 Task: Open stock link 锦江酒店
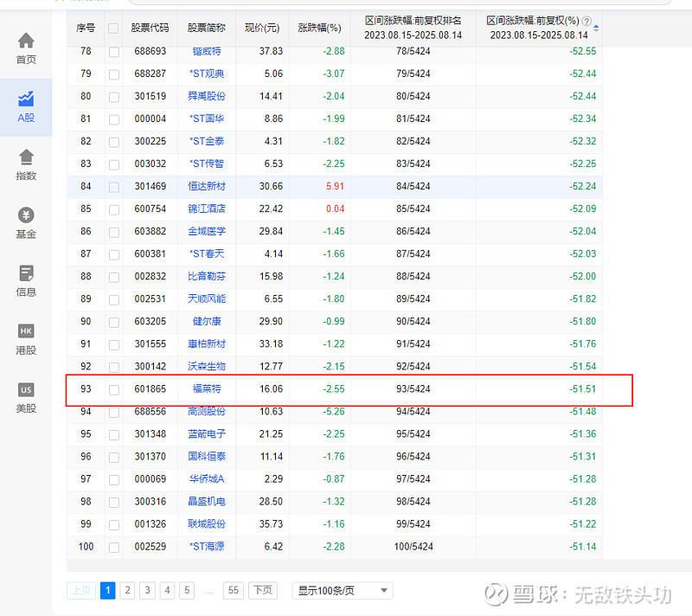coord(207,209)
